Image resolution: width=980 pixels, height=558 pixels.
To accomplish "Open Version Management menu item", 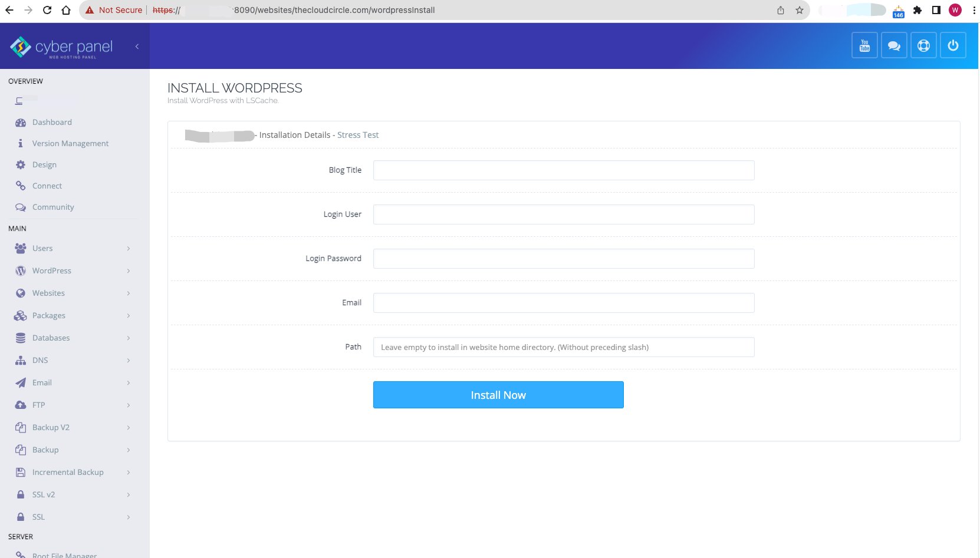I will pos(70,144).
